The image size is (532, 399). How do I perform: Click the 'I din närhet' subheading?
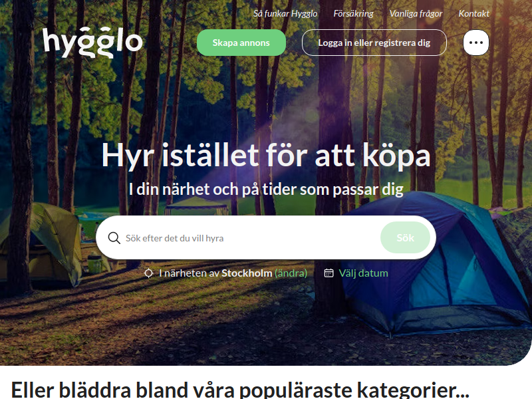click(266, 190)
